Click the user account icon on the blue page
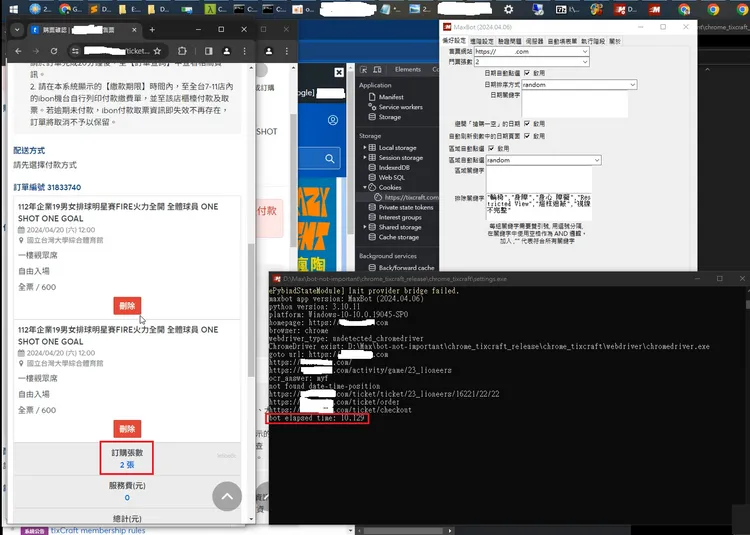Viewport: 750px width, 535px height. (x=333, y=120)
